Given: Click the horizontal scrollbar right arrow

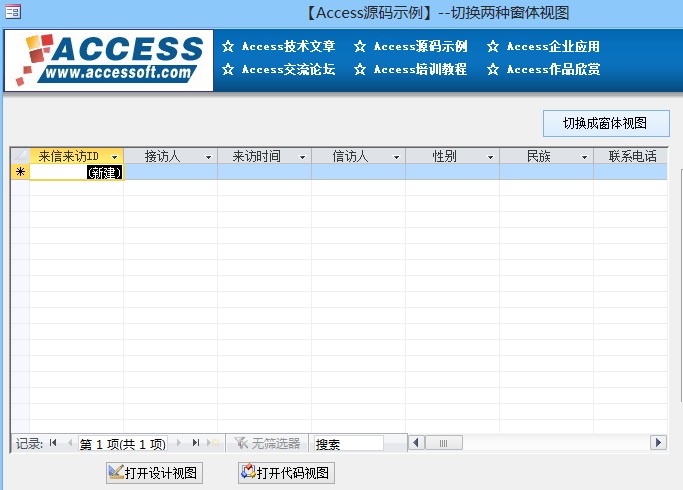Looking at the screenshot, I should [x=658, y=443].
